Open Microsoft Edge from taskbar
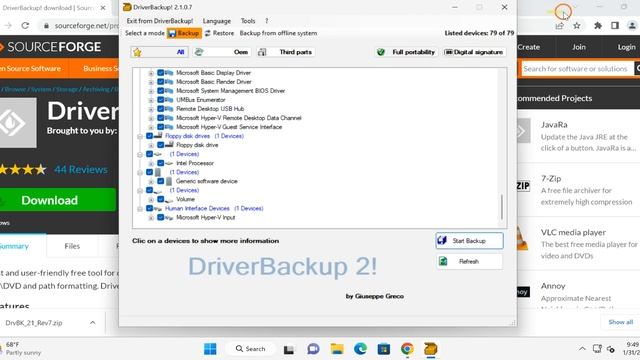Image resolution: width=640 pixels, height=360 pixels. (360, 349)
